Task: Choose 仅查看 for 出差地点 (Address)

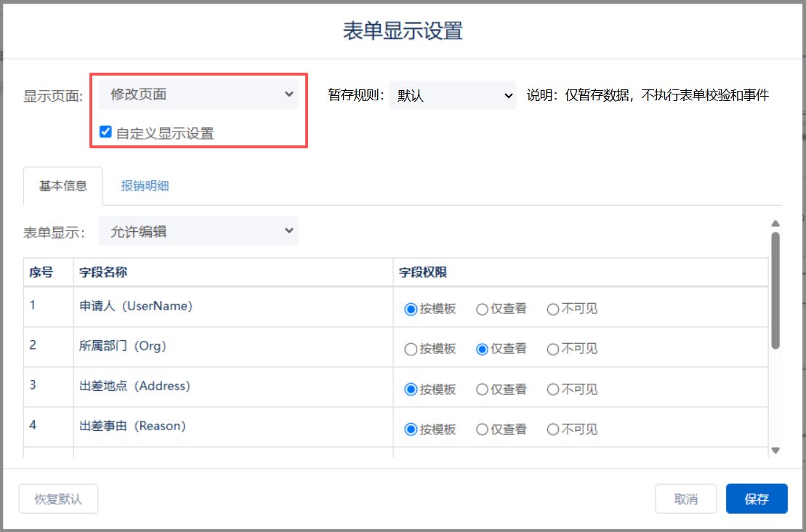Action: pos(482,389)
